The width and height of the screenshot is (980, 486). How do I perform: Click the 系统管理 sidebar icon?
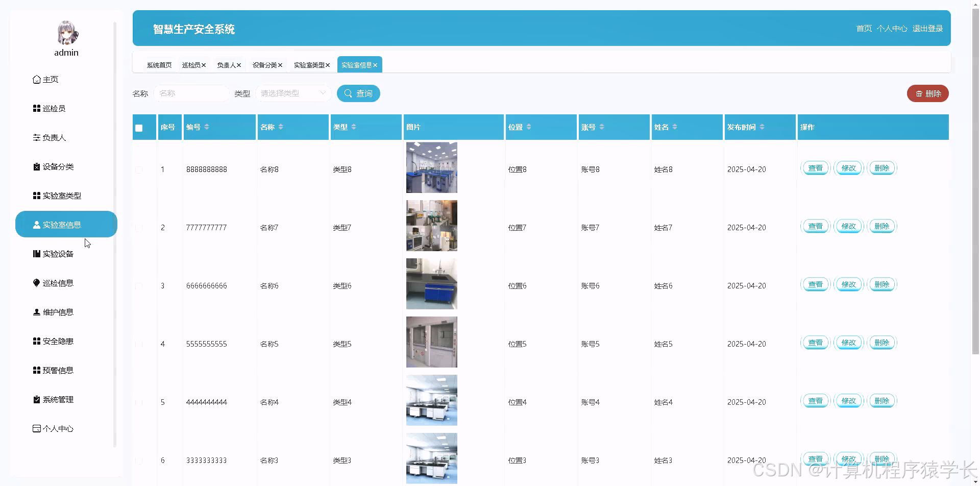click(x=36, y=400)
